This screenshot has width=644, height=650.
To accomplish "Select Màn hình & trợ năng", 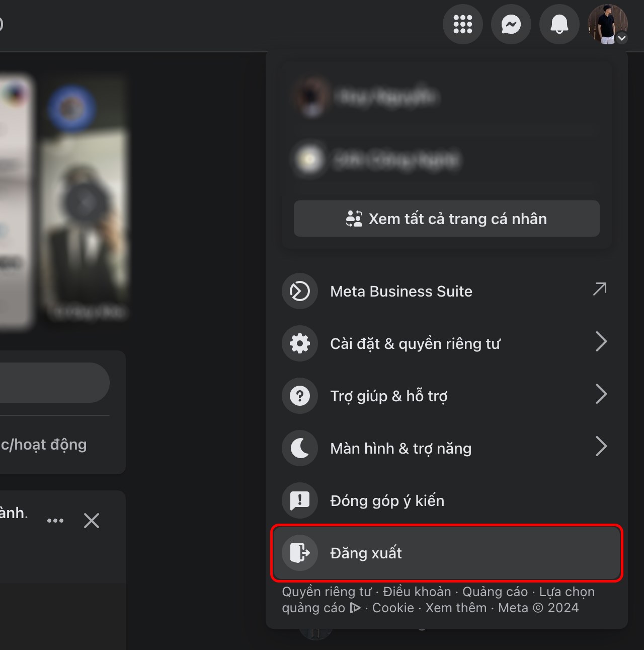I will (x=447, y=448).
